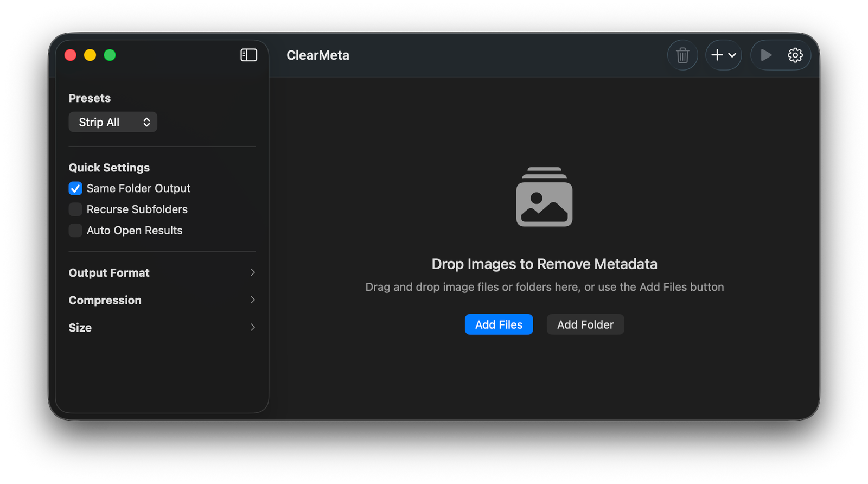
Task: Expand the Output Format section
Action: pyautogui.click(x=162, y=273)
